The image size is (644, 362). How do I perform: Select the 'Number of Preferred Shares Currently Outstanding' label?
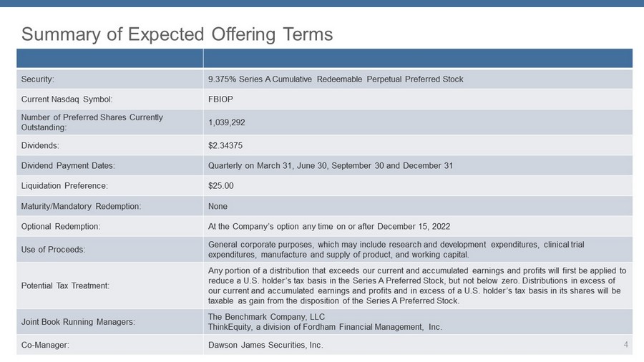click(92, 122)
